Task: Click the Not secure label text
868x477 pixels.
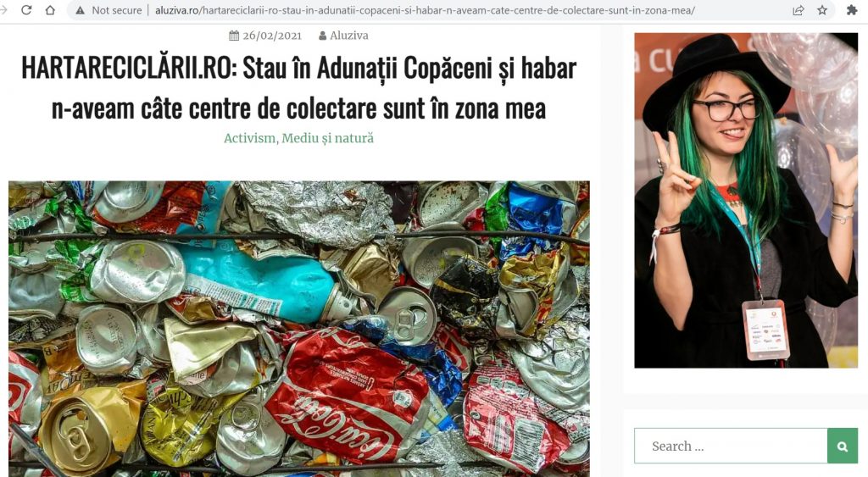Action: pos(116,10)
